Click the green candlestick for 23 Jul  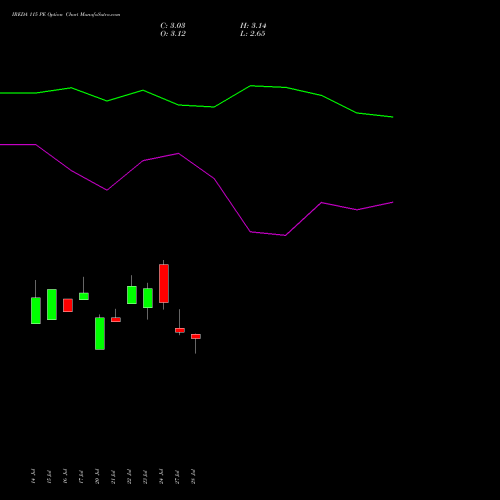pos(148,298)
